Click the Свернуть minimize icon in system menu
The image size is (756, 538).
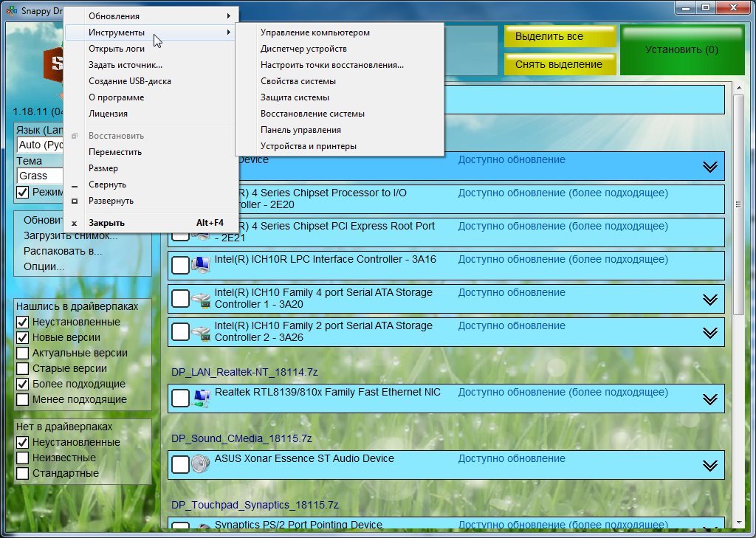74,185
